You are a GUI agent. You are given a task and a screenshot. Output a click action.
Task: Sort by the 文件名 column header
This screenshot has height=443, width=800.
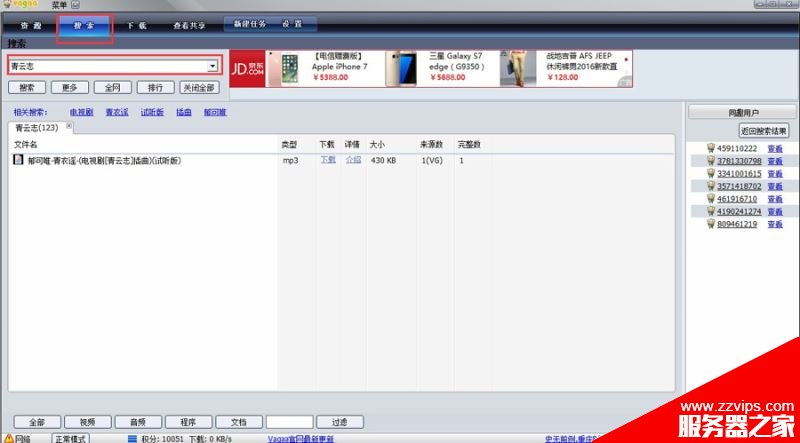[x=26, y=145]
